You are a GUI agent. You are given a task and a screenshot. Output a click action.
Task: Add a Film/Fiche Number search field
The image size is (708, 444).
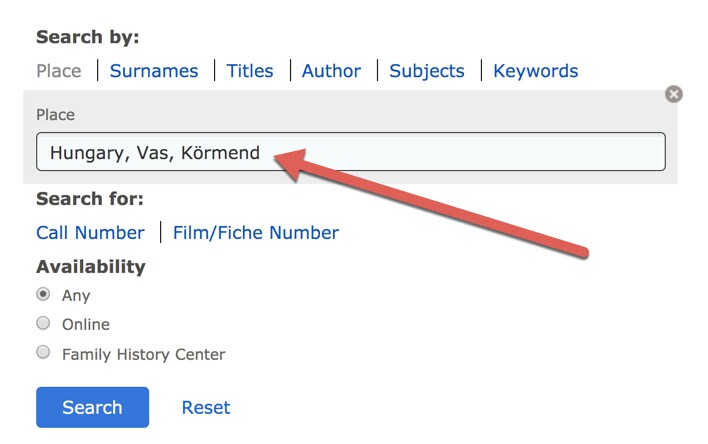[x=256, y=233]
